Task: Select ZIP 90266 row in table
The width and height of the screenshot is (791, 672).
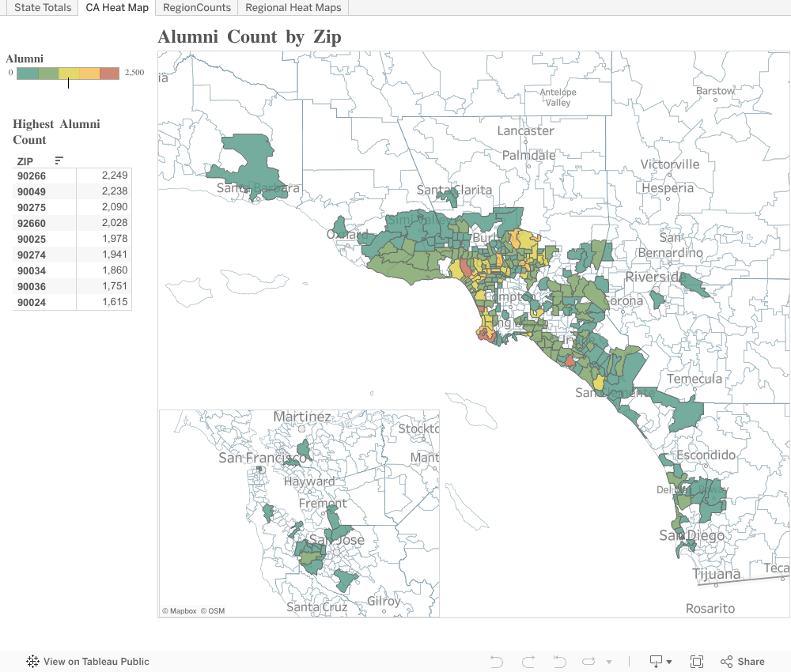Action: 72,176
